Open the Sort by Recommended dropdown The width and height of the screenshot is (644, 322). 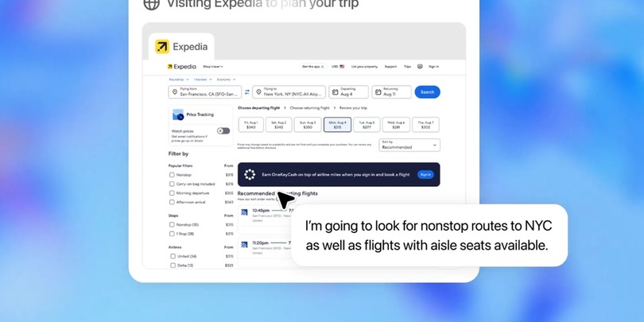point(409,145)
